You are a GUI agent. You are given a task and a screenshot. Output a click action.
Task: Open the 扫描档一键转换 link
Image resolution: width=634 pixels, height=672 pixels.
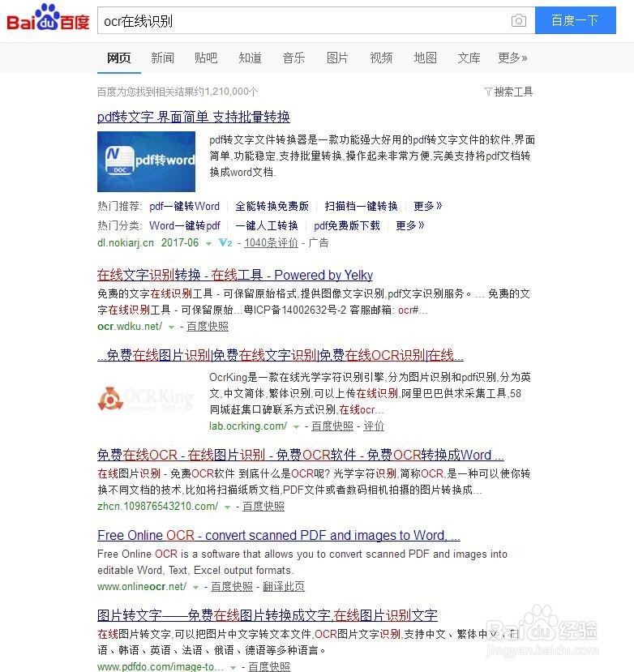point(361,206)
